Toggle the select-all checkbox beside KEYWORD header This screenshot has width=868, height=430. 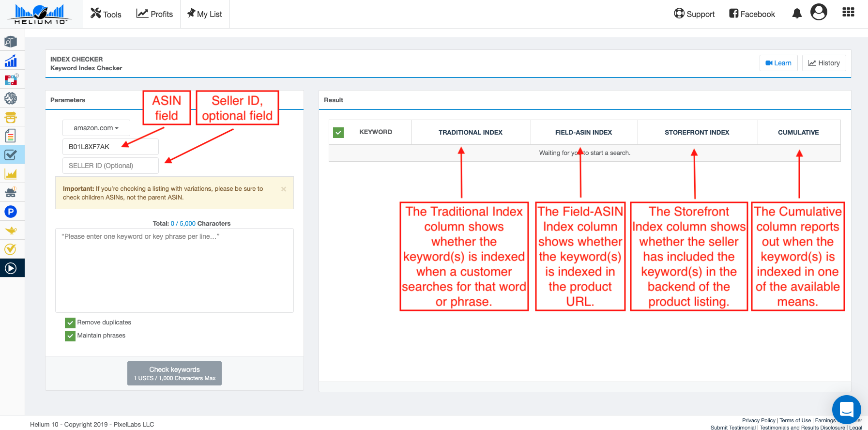tap(338, 132)
